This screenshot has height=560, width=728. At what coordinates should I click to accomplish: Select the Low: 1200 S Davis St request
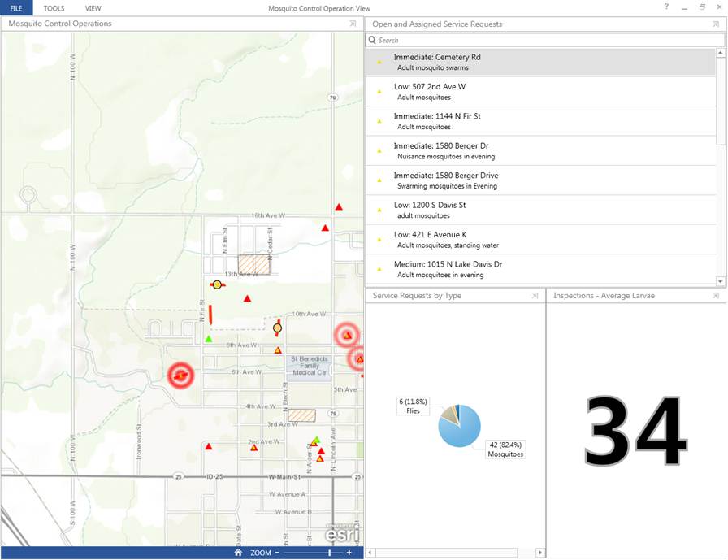[x=541, y=210]
